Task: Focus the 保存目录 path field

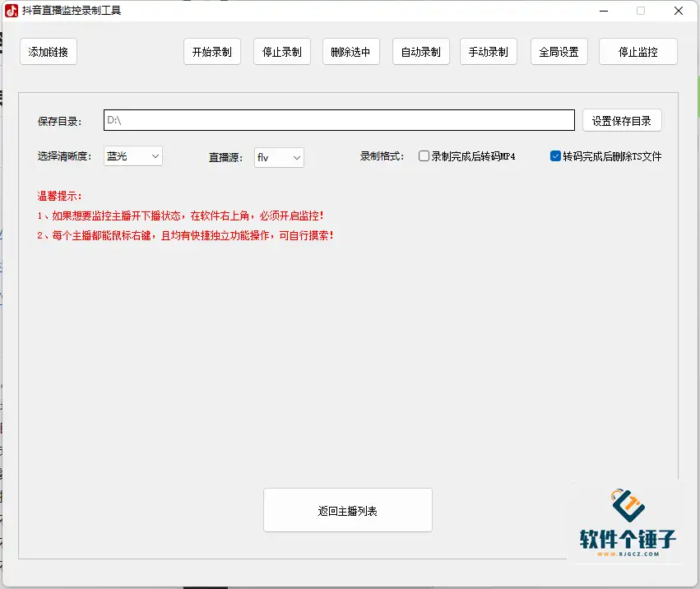Action: pyautogui.click(x=339, y=120)
